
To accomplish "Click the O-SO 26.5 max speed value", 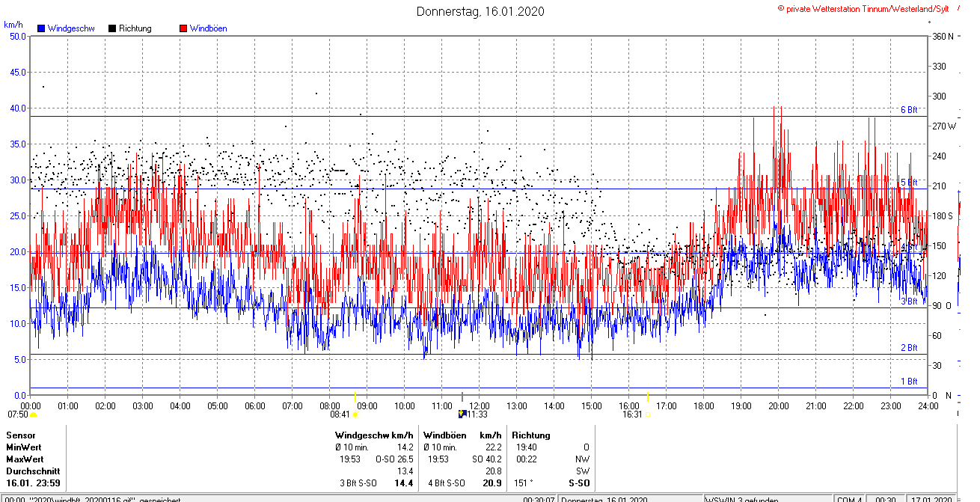I will pos(394,459).
